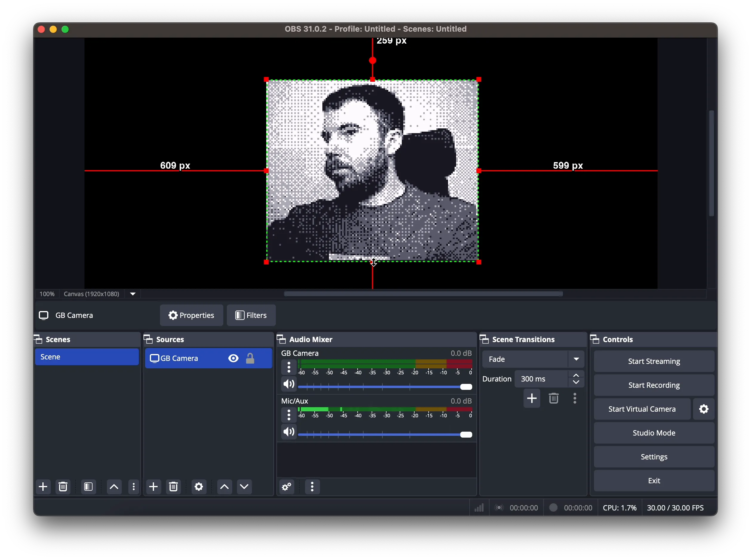Toggle lock on GB Camera source

click(250, 359)
